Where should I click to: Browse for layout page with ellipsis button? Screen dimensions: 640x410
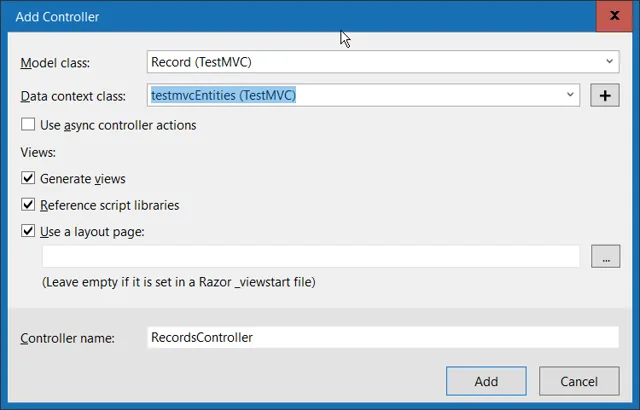coord(605,256)
